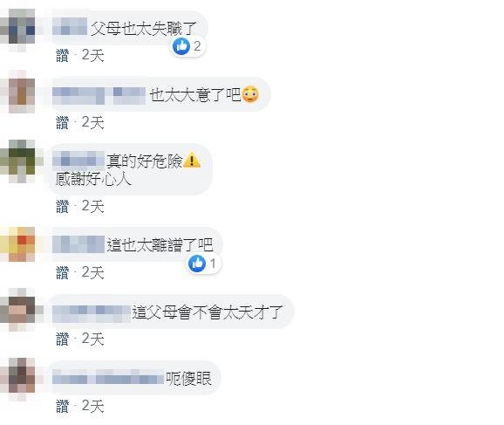Click the warning sign emoji in third comment

tap(192, 160)
